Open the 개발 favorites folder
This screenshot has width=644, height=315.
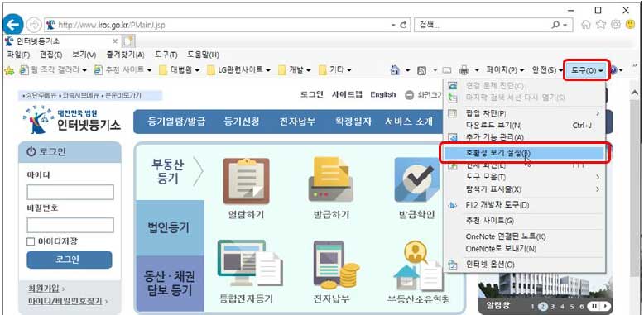tap(296, 70)
